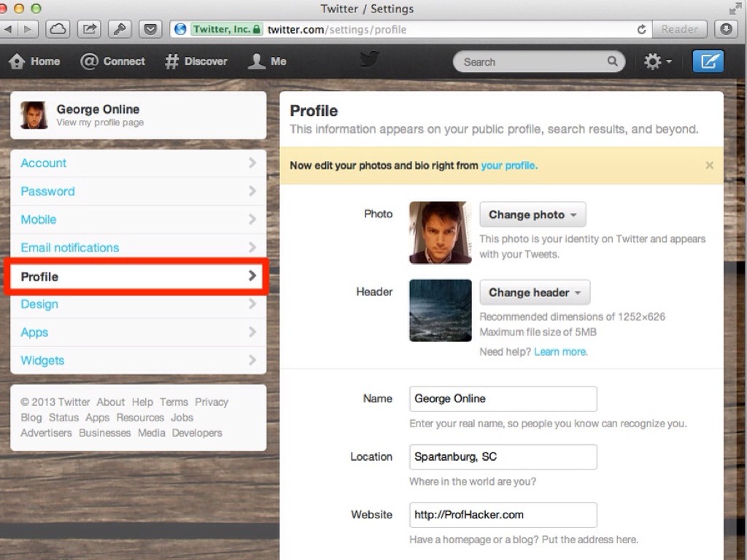The height and width of the screenshot is (560, 747).
Task: Expand the Change header dropdown
Action: [535, 292]
